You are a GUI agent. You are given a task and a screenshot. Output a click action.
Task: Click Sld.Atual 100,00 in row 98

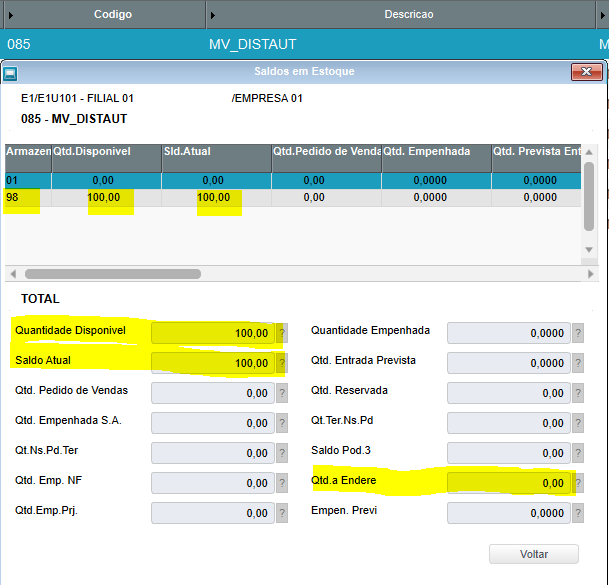tap(213, 198)
